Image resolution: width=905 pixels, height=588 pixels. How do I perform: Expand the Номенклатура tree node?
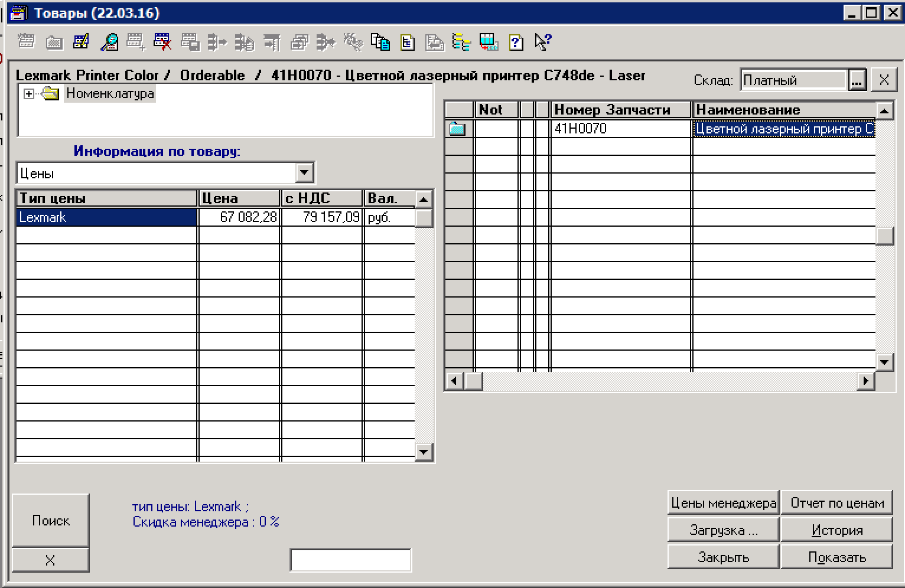(28, 93)
